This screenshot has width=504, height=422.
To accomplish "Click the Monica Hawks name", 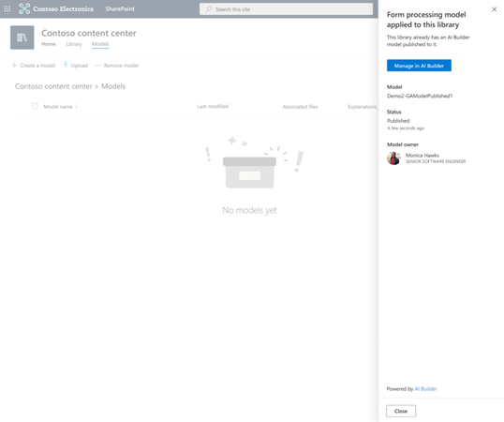I will coord(422,156).
